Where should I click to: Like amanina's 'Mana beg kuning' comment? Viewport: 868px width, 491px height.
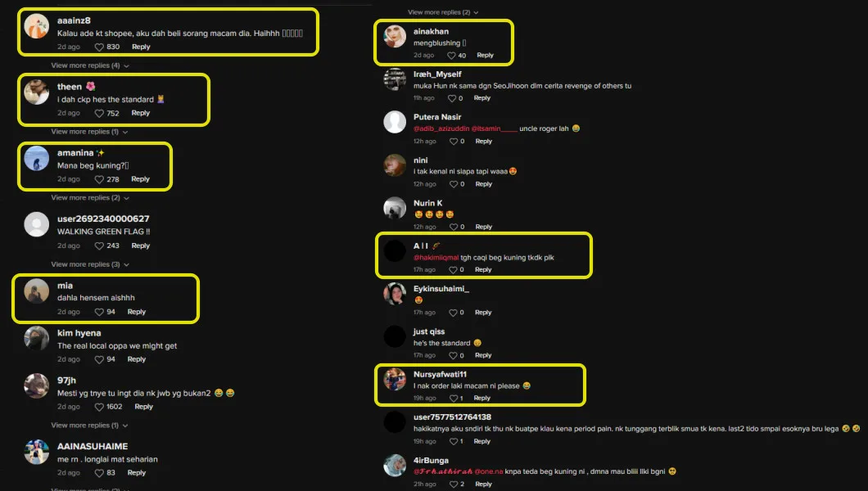point(99,179)
